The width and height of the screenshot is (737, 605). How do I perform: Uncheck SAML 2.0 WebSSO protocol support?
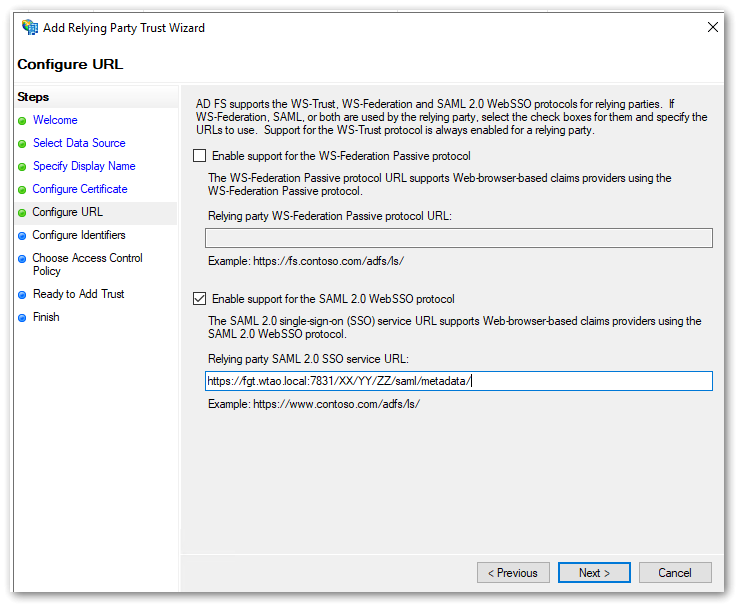click(x=200, y=299)
